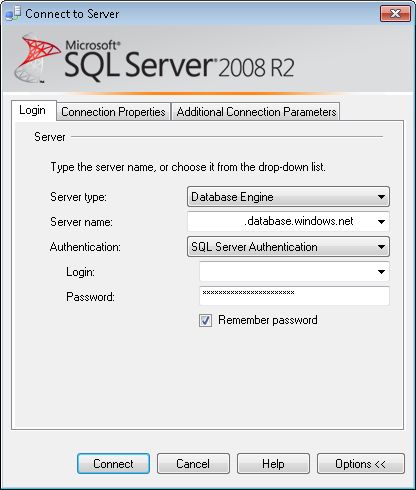
Task: Focus the Password field
Action: pyautogui.click(x=294, y=296)
